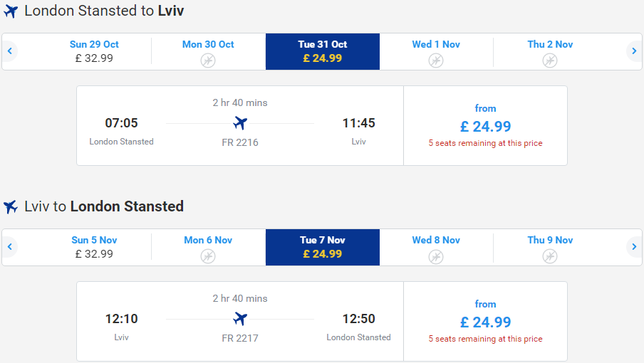Choose Wed 8 Nov return date
644x363 pixels.
436,247
